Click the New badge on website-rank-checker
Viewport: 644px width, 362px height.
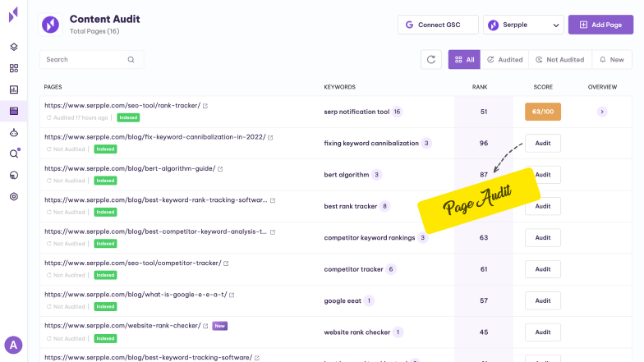(x=220, y=326)
